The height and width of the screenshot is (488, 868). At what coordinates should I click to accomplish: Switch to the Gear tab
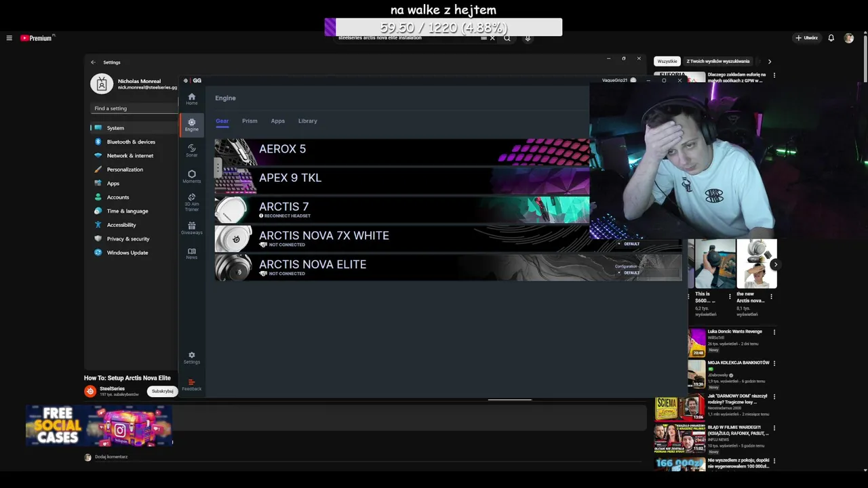click(x=222, y=121)
